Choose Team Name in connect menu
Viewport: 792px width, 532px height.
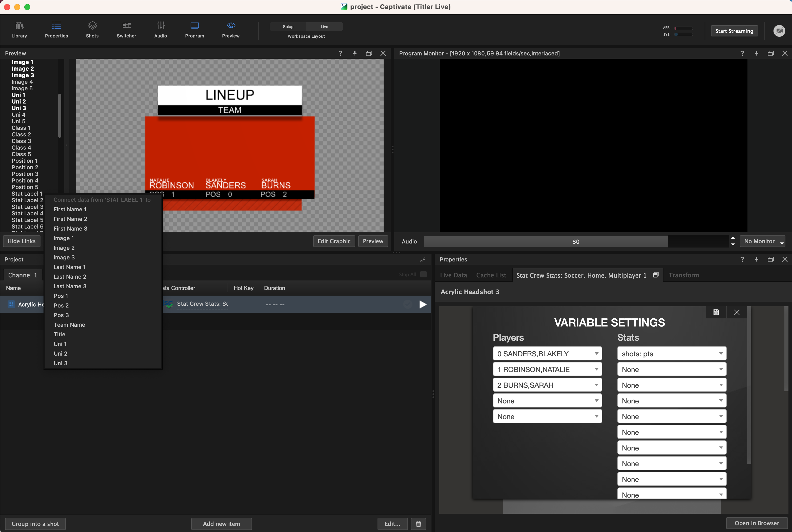coord(69,325)
